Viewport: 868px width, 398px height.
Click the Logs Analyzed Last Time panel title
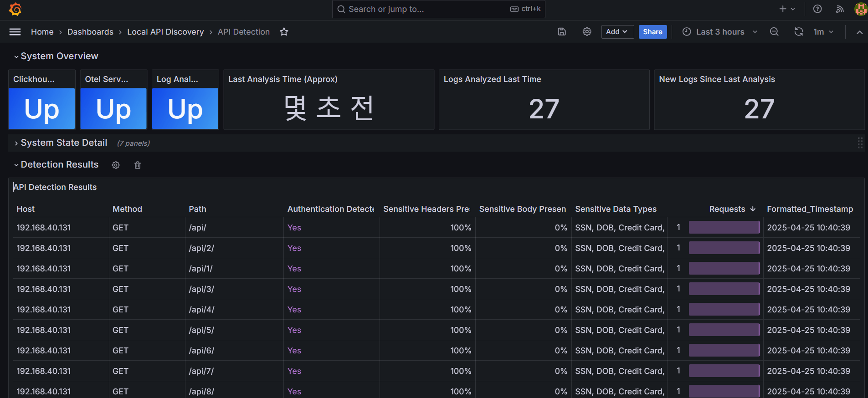492,79
